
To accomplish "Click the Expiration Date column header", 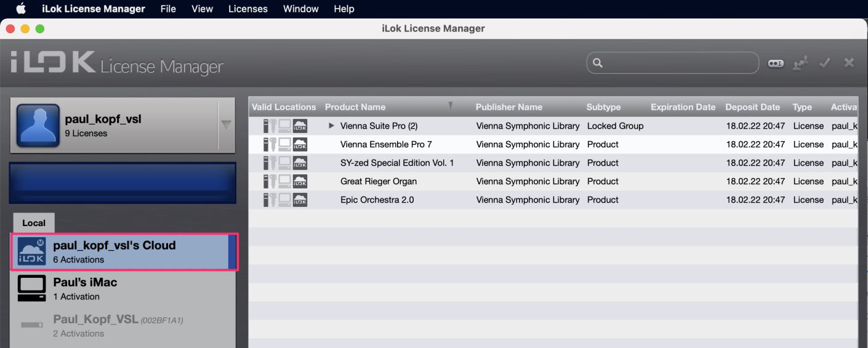I will pyautogui.click(x=683, y=107).
